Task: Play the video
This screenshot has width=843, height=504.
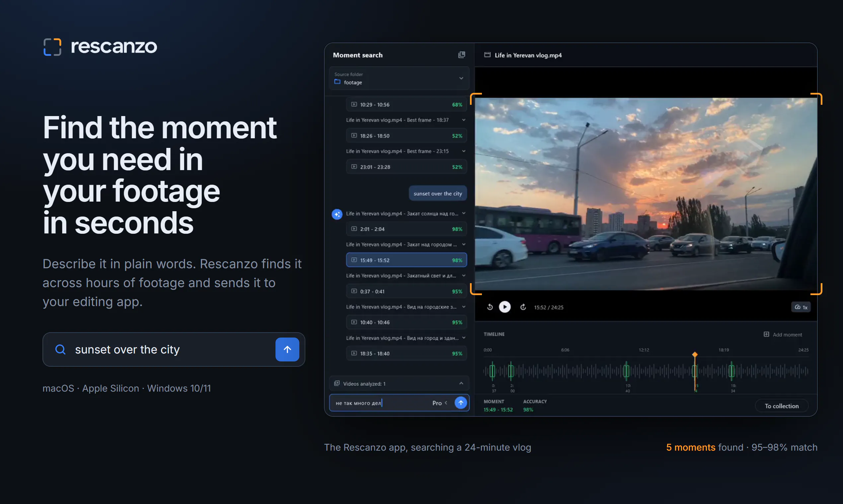Action: tap(505, 307)
